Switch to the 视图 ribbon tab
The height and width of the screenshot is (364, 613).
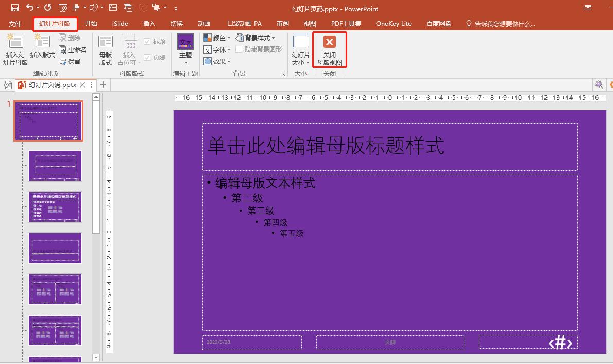(x=310, y=23)
